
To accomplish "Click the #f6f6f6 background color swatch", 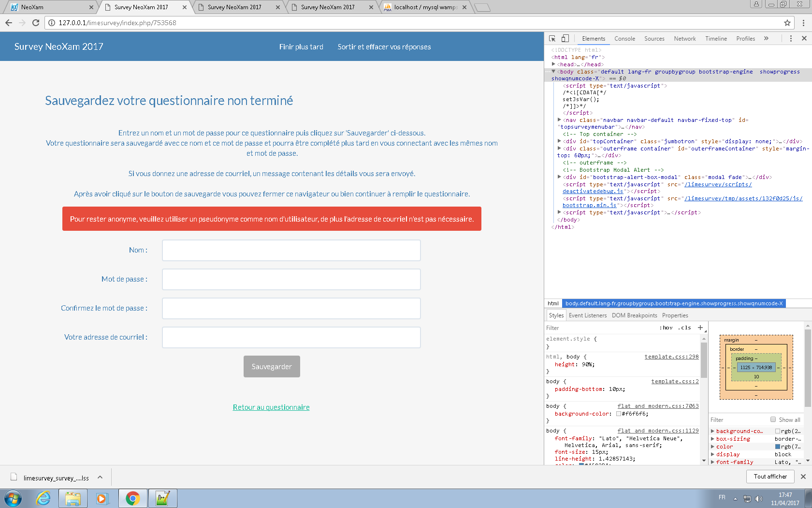I will [618, 414].
